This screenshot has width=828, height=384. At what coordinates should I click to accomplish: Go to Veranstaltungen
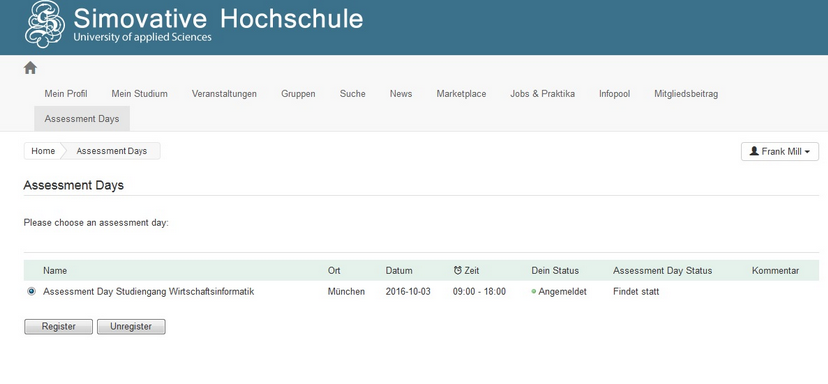click(224, 93)
